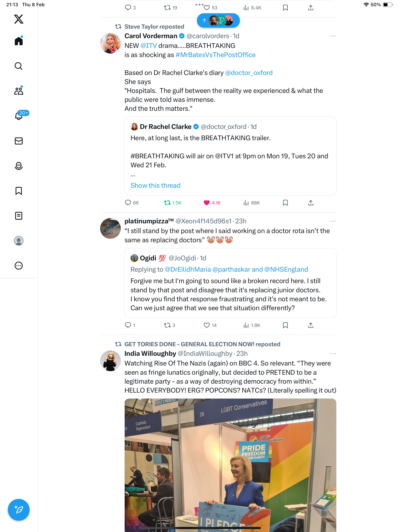Open the Search magnifier in sidebar
This screenshot has height=532, width=399.
pyautogui.click(x=19, y=66)
